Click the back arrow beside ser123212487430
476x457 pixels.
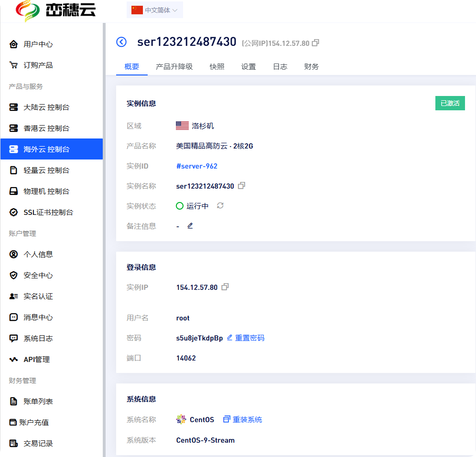(121, 42)
